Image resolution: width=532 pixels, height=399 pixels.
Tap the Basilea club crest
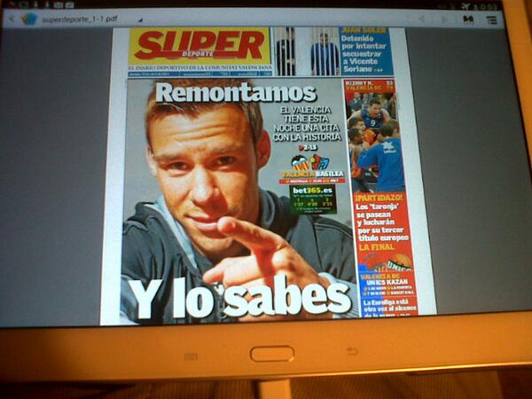(x=319, y=163)
